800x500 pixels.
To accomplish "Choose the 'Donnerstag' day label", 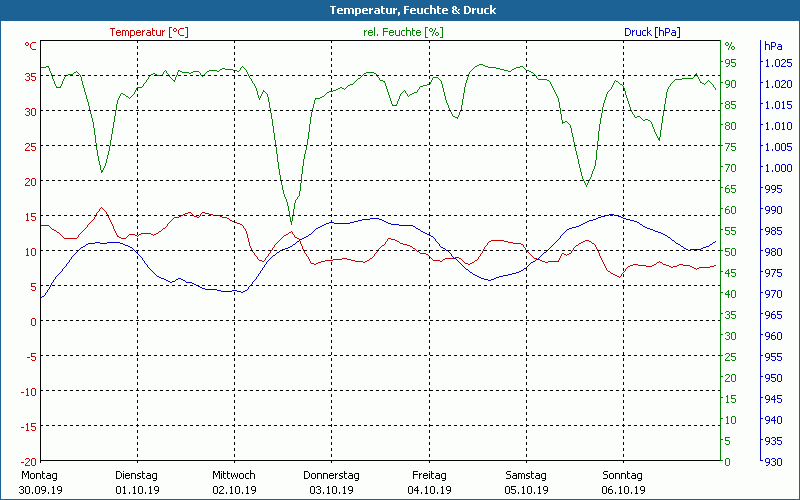I will (331, 475).
